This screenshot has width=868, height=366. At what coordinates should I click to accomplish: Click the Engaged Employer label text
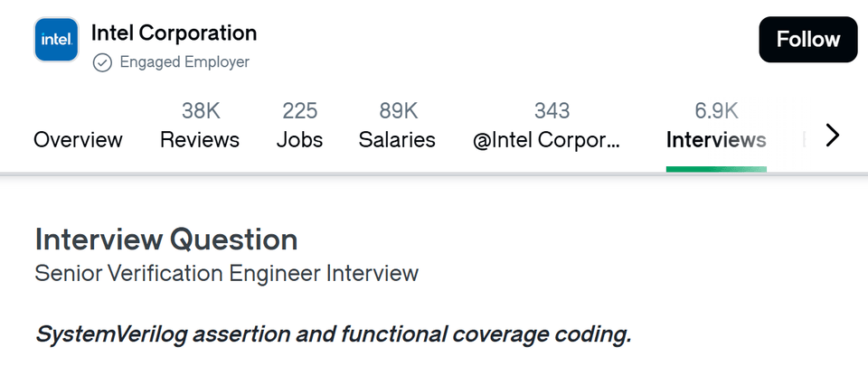(x=184, y=62)
